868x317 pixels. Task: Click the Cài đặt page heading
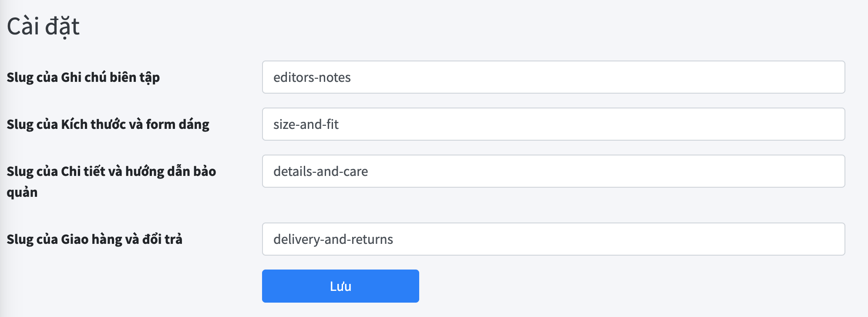click(43, 26)
